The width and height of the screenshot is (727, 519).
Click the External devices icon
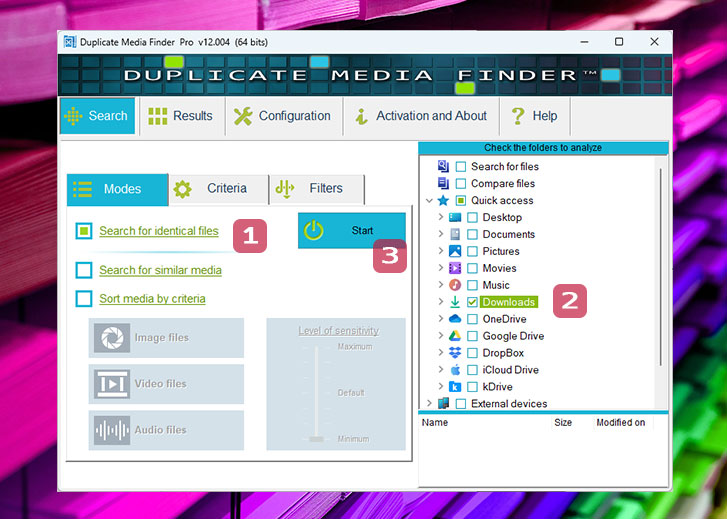[x=443, y=403]
